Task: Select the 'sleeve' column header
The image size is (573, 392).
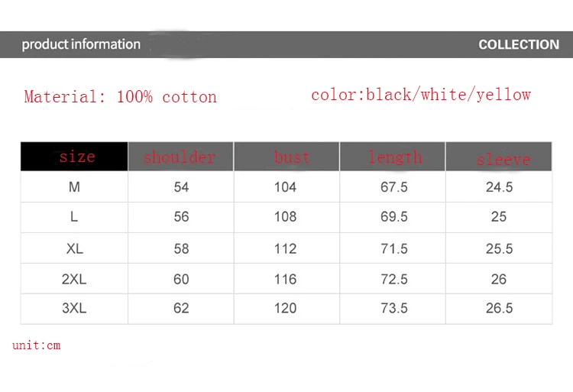Action: pyautogui.click(x=499, y=157)
